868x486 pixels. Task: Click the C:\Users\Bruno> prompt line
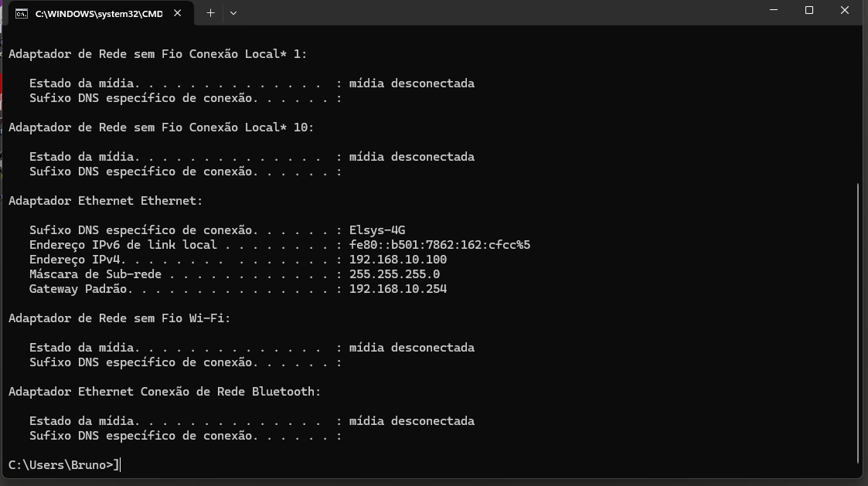coord(64,465)
